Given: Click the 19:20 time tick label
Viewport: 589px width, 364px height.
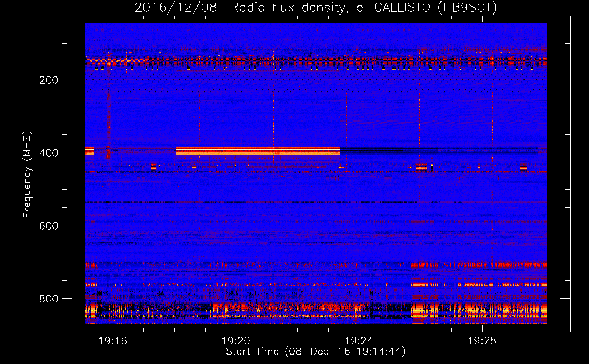Looking at the screenshot, I should [x=236, y=341].
